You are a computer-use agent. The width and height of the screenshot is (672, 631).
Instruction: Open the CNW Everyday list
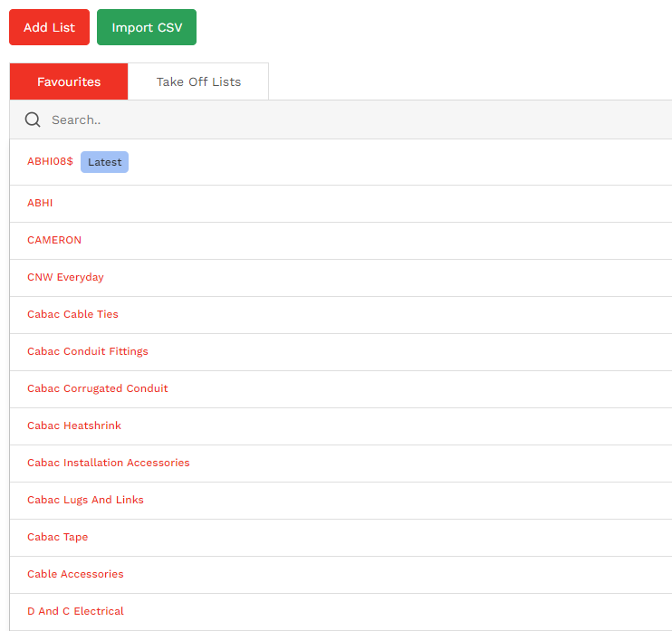pyautogui.click(x=65, y=277)
